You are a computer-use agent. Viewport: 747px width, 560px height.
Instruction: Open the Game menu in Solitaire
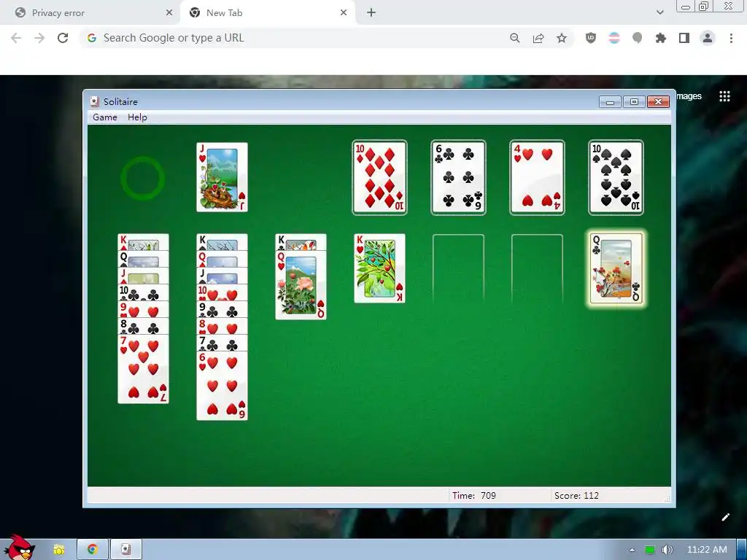pos(105,117)
